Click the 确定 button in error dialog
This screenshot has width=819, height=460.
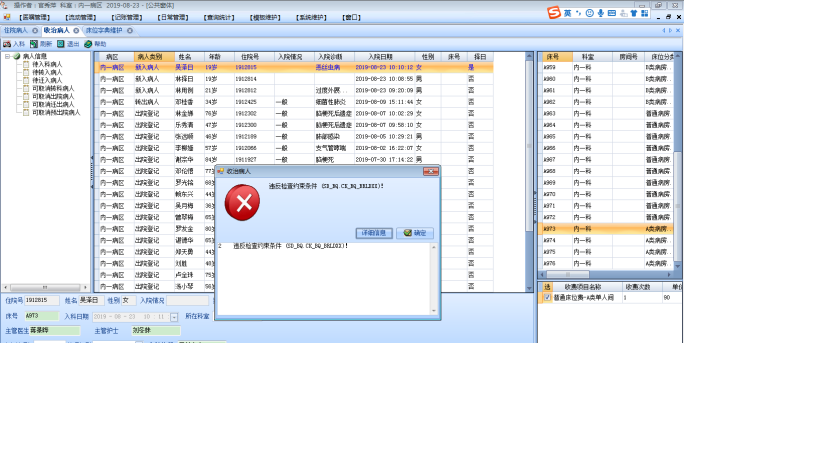click(415, 233)
